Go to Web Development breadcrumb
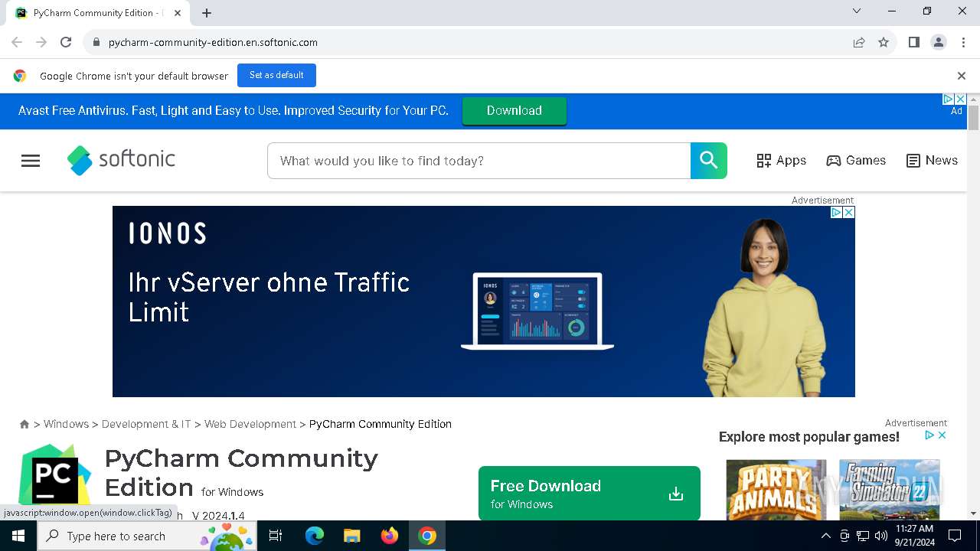This screenshot has width=980, height=551. [x=250, y=424]
